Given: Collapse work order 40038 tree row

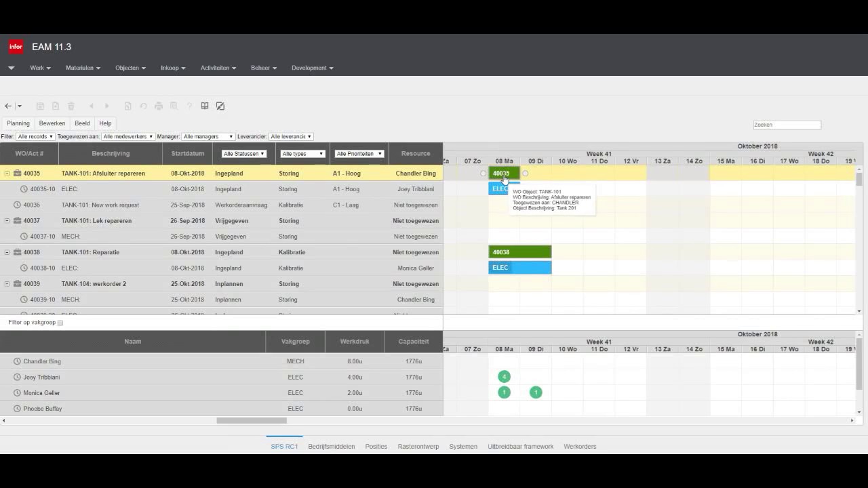Looking at the screenshot, I should [x=7, y=252].
